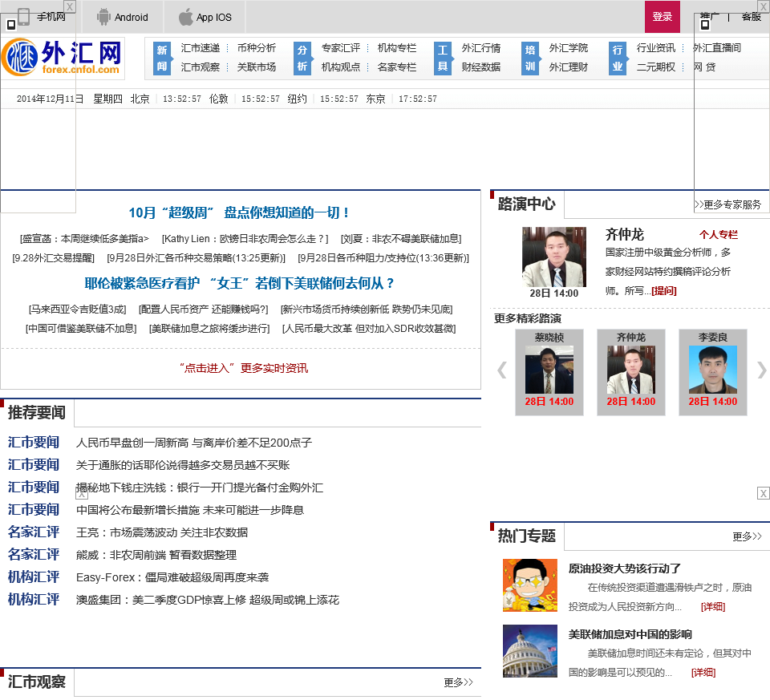Close the small ad over 揭秘地下钱庄 headline
This screenshot has height=700, width=770.
[82, 494]
